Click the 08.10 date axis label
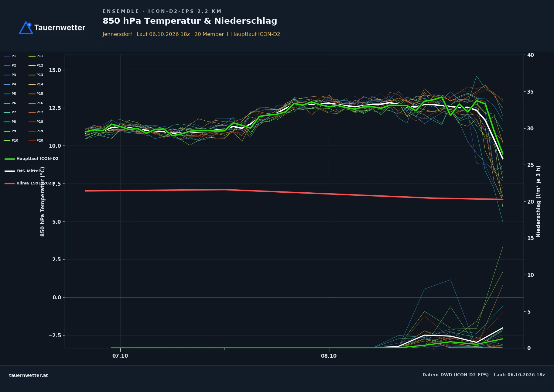The width and height of the screenshot is (554, 392). pyautogui.click(x=329, y=356)
